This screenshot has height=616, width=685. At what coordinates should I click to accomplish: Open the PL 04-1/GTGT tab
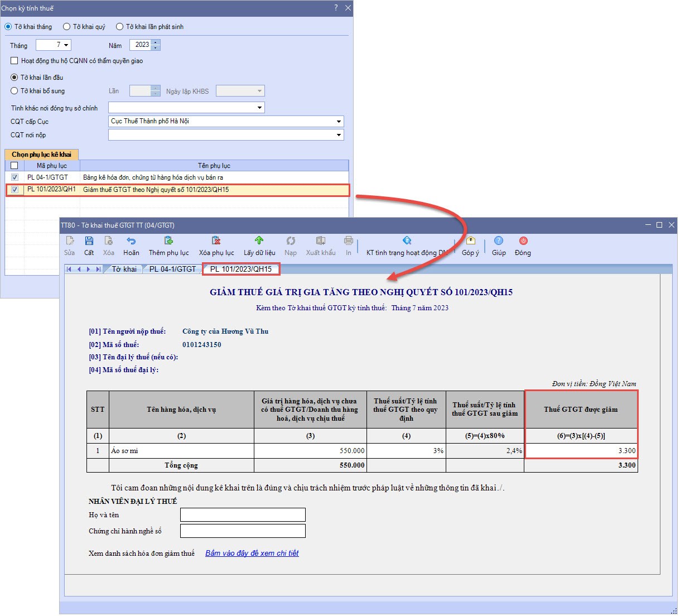point(172,269)
